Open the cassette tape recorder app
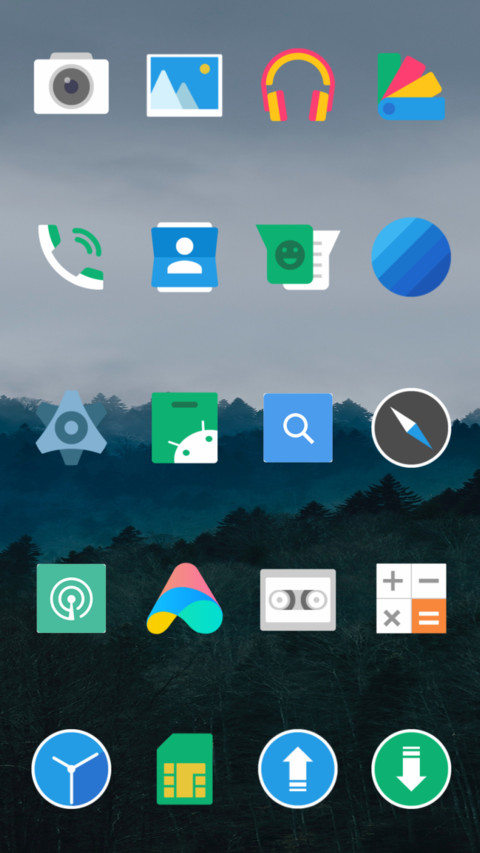 [298, 599]
